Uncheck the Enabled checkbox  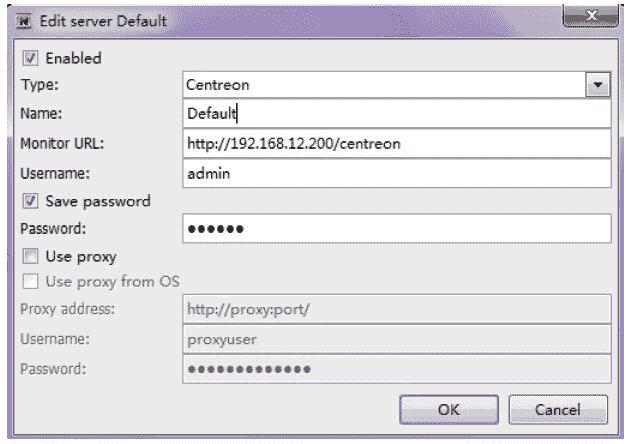click(x=30, y=59)
